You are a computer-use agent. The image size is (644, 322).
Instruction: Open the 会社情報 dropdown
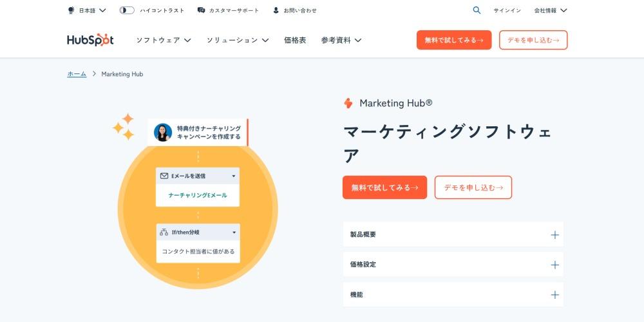[551, 10]
